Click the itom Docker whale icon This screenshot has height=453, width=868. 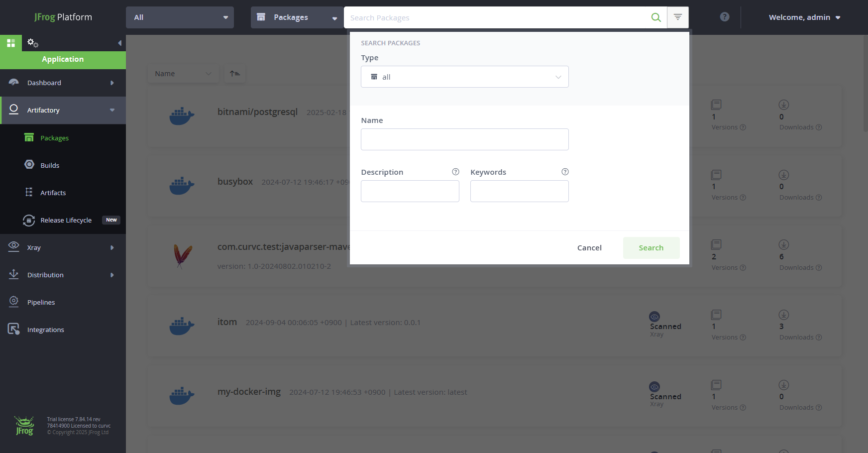pos(182,326)
